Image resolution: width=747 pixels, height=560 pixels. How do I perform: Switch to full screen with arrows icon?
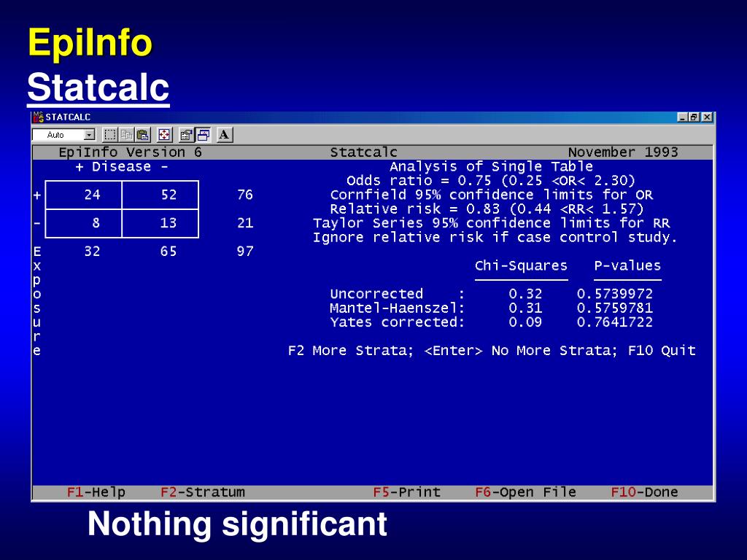coord(164,135)
